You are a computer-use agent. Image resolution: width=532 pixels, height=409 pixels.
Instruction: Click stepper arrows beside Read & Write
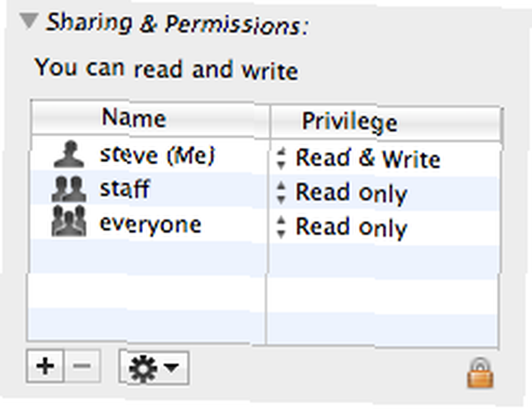pos(281,158)
